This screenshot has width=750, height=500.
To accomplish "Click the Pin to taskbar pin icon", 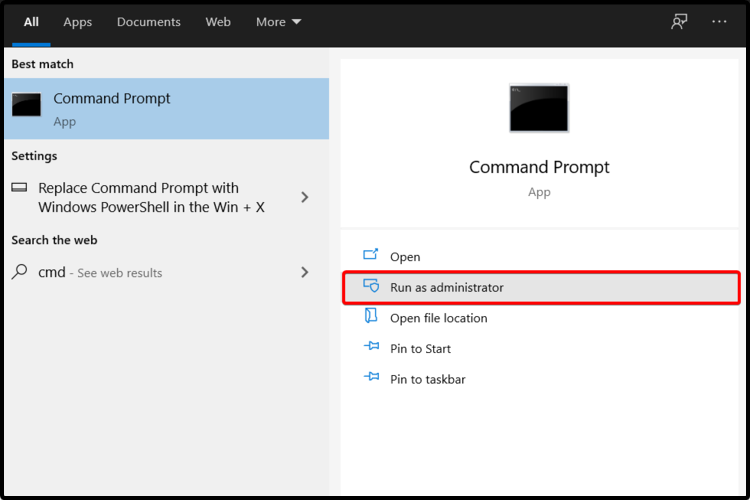I will tap(371, 377).
